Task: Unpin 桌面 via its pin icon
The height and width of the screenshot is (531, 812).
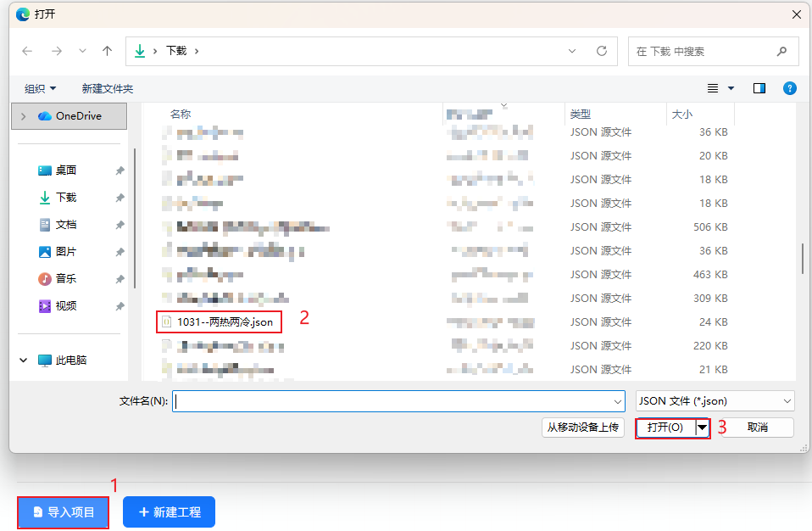Action: pyautogui.click(x=120, y=170)
